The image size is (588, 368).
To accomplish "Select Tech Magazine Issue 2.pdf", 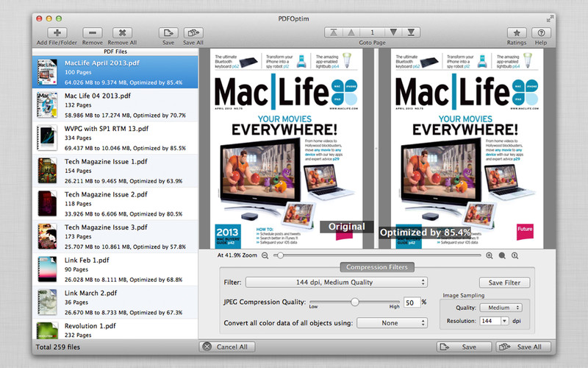I will tap(115, 204).
